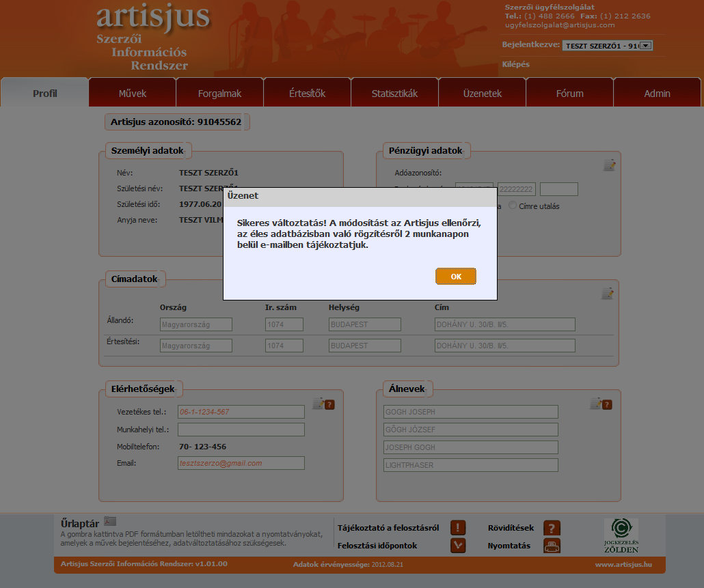Click the GOGH JOSEPH alias field

tap(471, 412)
